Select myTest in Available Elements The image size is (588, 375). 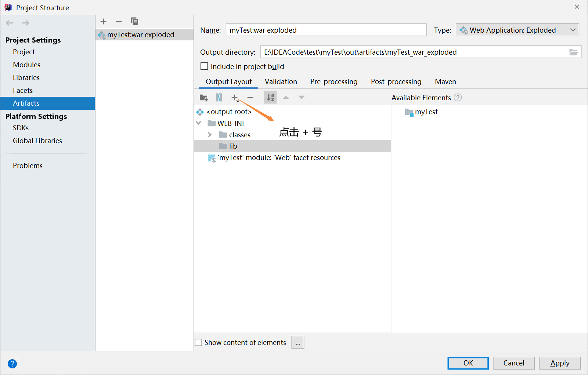coord(426,112)
